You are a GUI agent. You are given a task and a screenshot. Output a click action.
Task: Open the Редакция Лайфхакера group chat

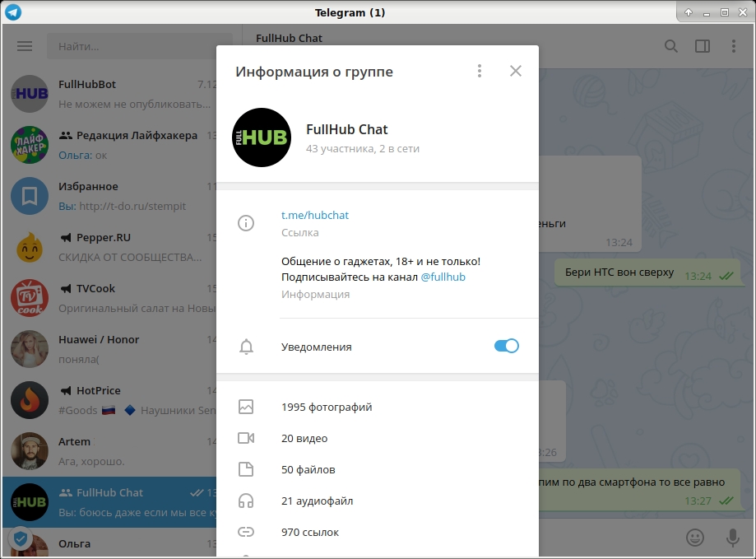(110, 145)
